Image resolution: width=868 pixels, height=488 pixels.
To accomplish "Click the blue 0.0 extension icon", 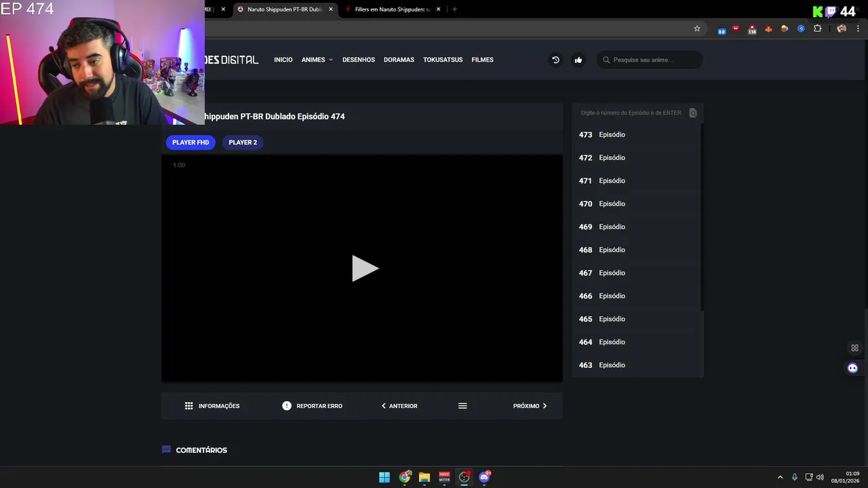I will (722, 29).
